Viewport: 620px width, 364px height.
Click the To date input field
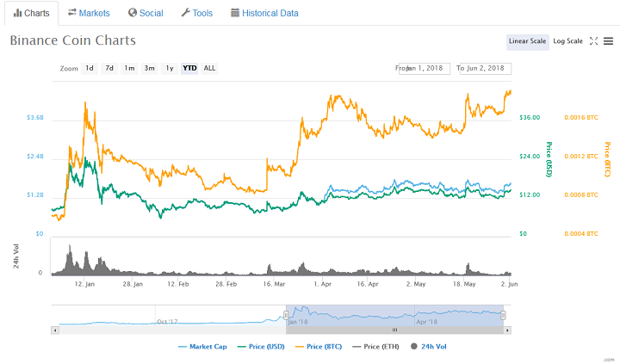487,68
